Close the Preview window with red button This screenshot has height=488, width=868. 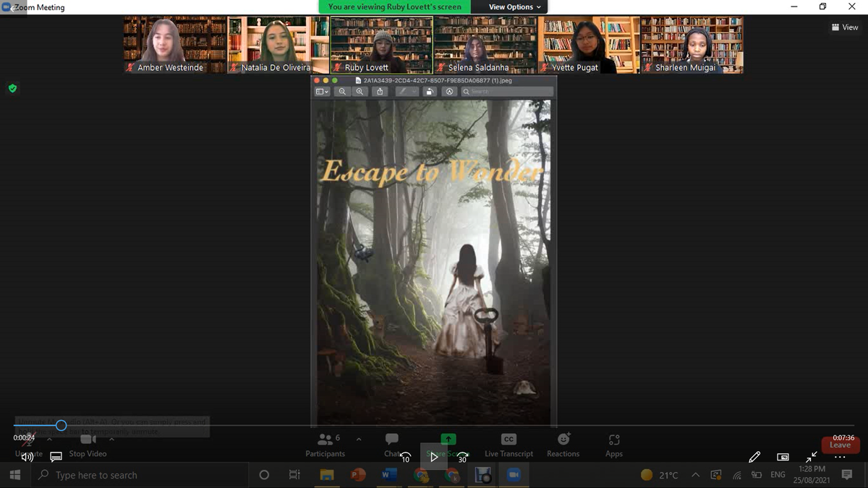[318, 80]
